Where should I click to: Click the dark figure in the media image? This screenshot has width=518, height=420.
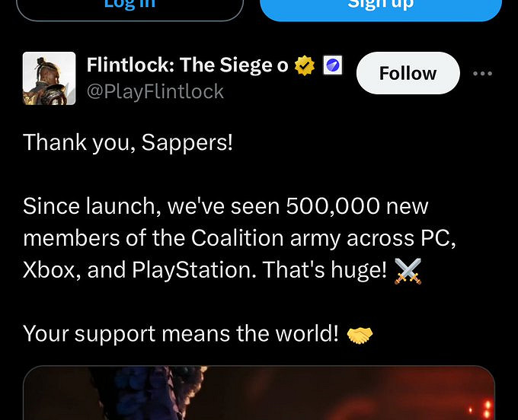coord(149,393)
